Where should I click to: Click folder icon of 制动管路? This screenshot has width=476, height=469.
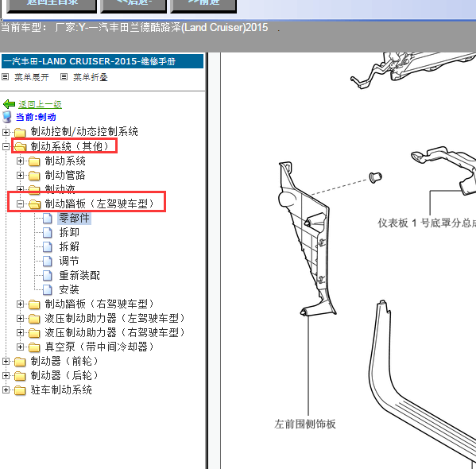34,175
